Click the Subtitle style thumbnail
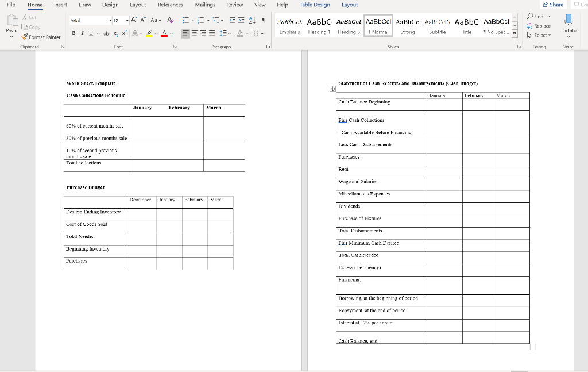The height and width of the screenshot is (372, 588). (x=437, y=26)
